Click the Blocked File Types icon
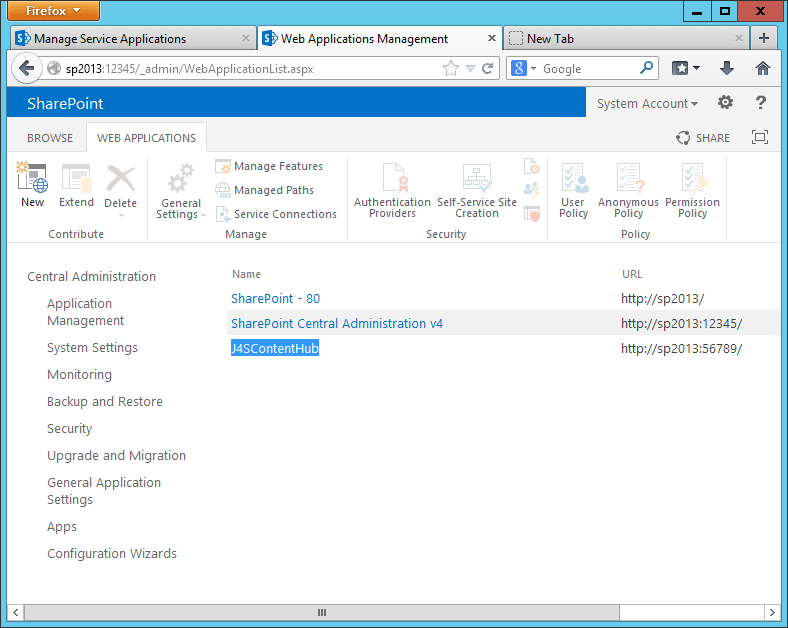The height and width of the screenshot is (628, 788). (531, 166)
